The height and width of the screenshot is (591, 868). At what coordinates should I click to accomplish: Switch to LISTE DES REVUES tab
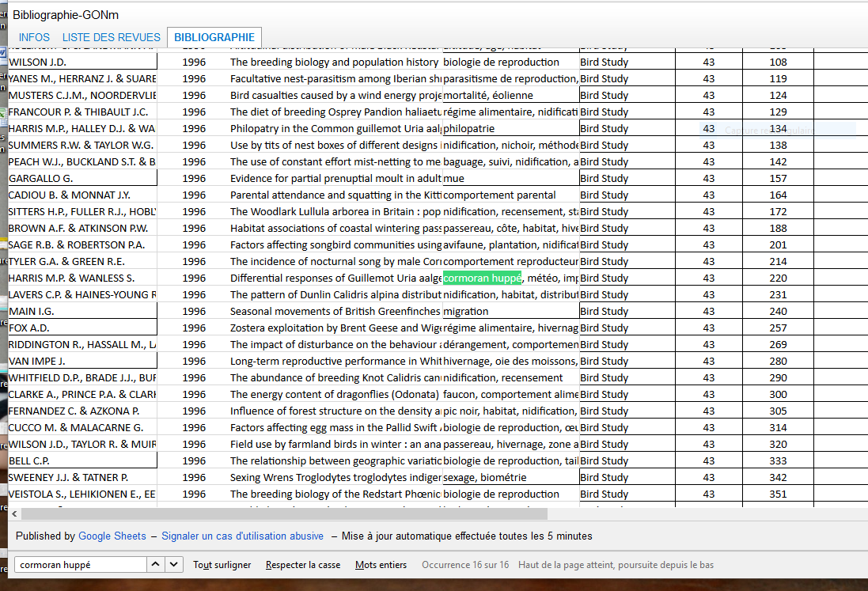(111, 37)
